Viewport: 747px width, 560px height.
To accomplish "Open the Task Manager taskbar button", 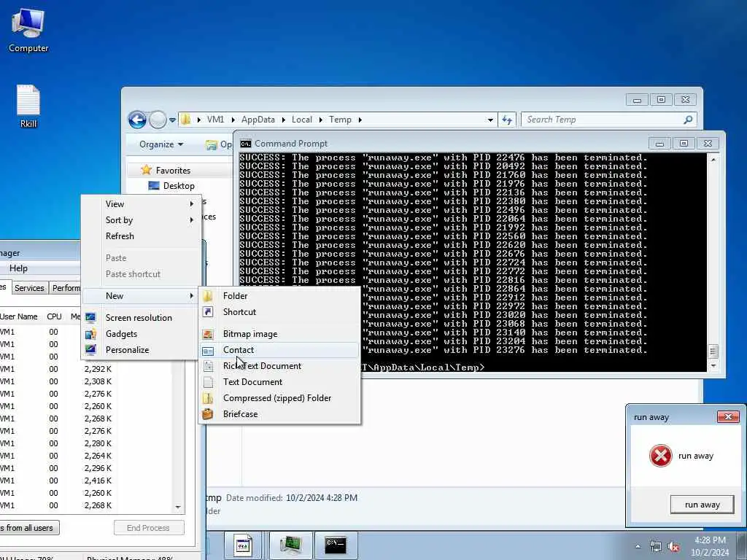I will [x=290, y=545].
